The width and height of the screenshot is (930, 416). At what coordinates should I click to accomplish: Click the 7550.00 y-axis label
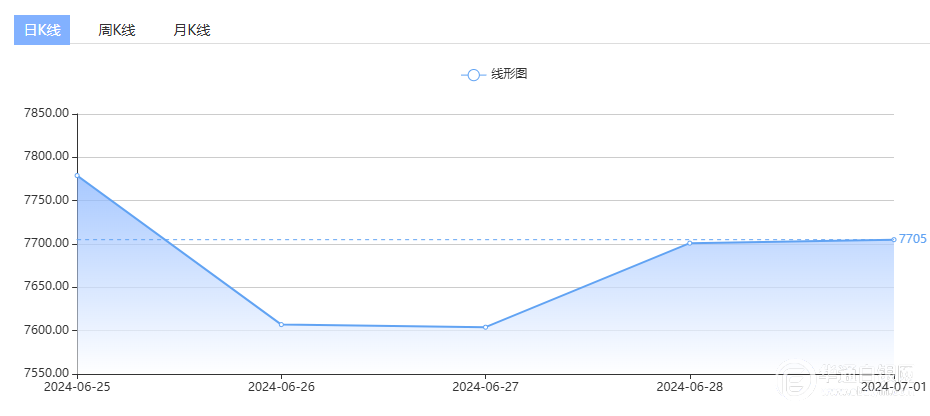[x=46, y=373]
